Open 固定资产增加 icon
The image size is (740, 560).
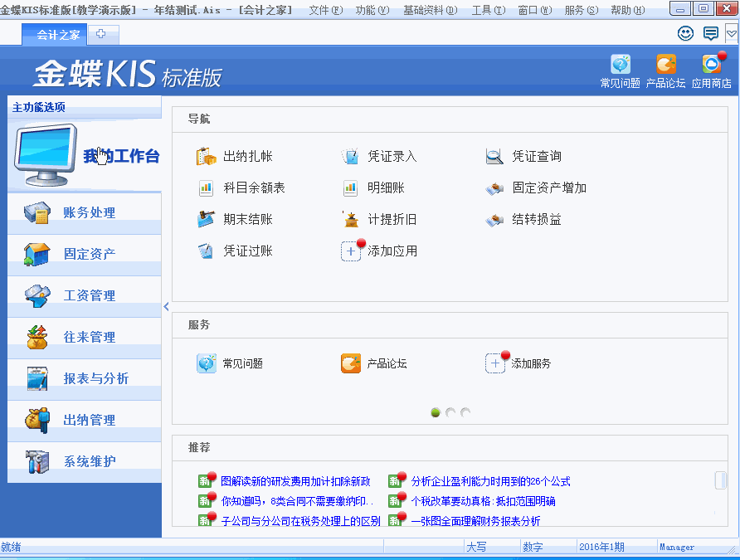[x=494, y=188]
